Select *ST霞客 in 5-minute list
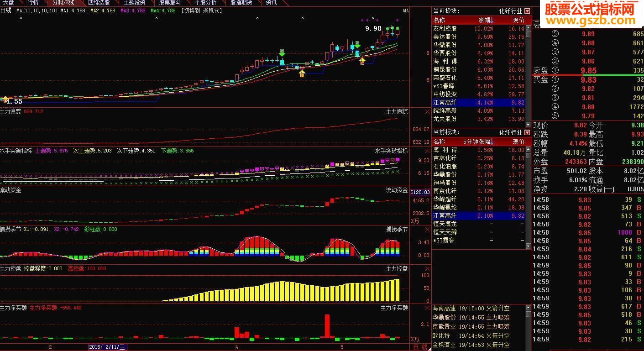This screenshot has width=644, height=351. 478,240
